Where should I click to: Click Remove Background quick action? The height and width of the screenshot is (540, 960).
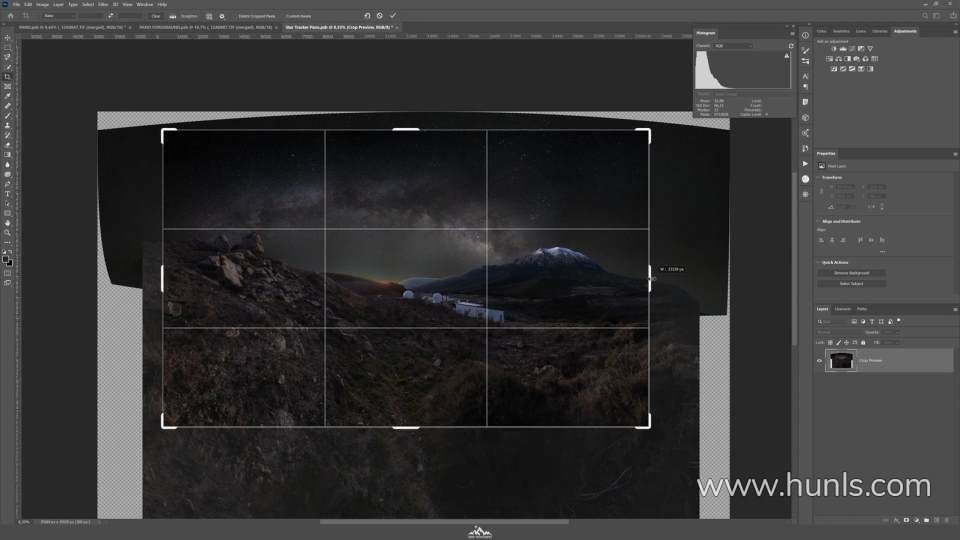(852, 273)
